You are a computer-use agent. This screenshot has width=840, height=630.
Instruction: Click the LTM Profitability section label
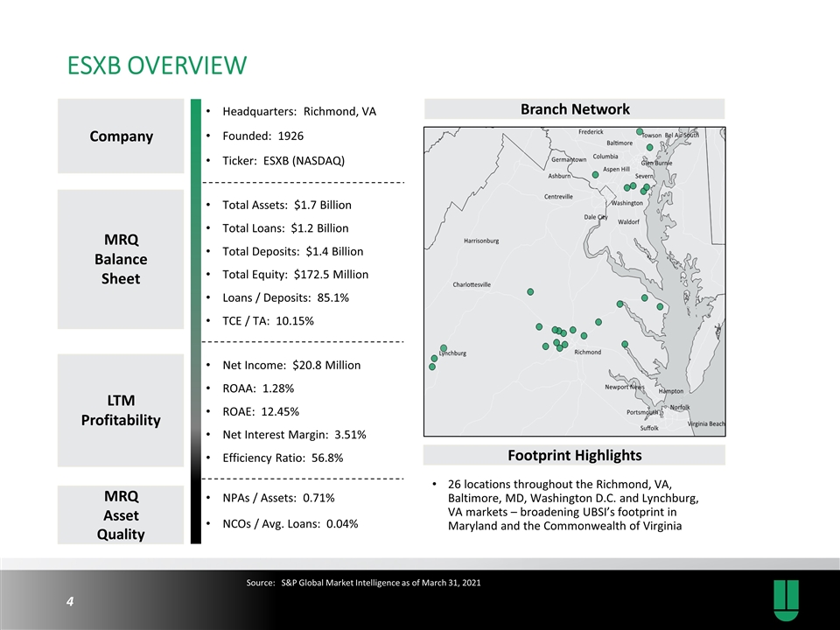pyautogui.click(x=121, y=410)
